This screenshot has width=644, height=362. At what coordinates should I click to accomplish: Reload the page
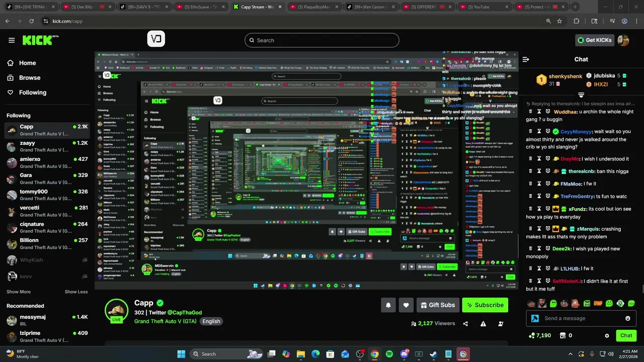tap(31, 21)
